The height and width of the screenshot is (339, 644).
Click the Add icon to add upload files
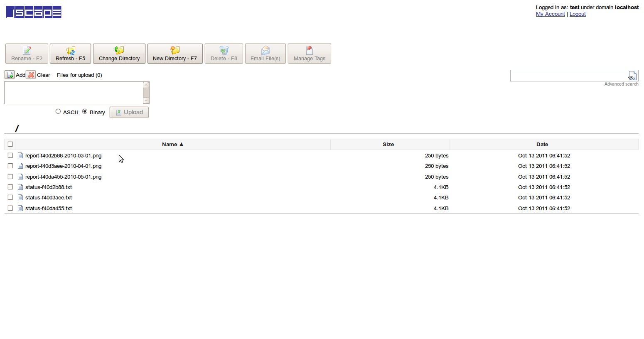[x=10, y=75]
